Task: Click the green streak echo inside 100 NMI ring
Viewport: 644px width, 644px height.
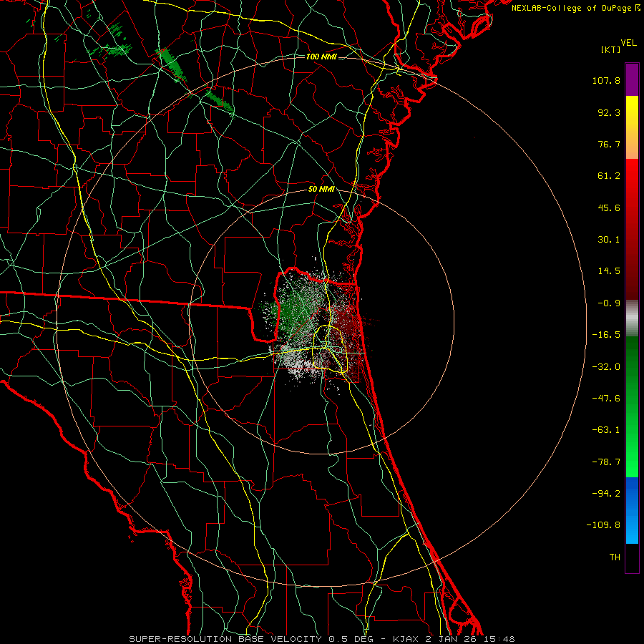Action: 220,101
